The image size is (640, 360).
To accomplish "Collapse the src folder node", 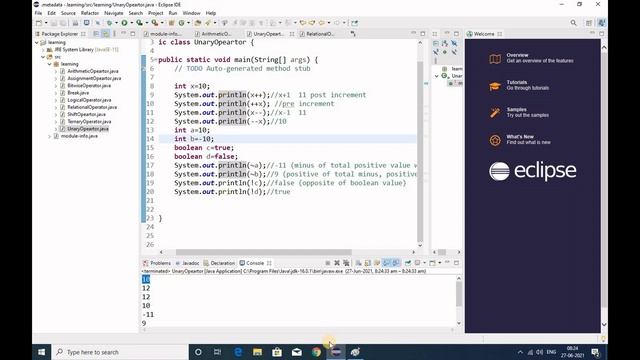I will pos(43,57).
